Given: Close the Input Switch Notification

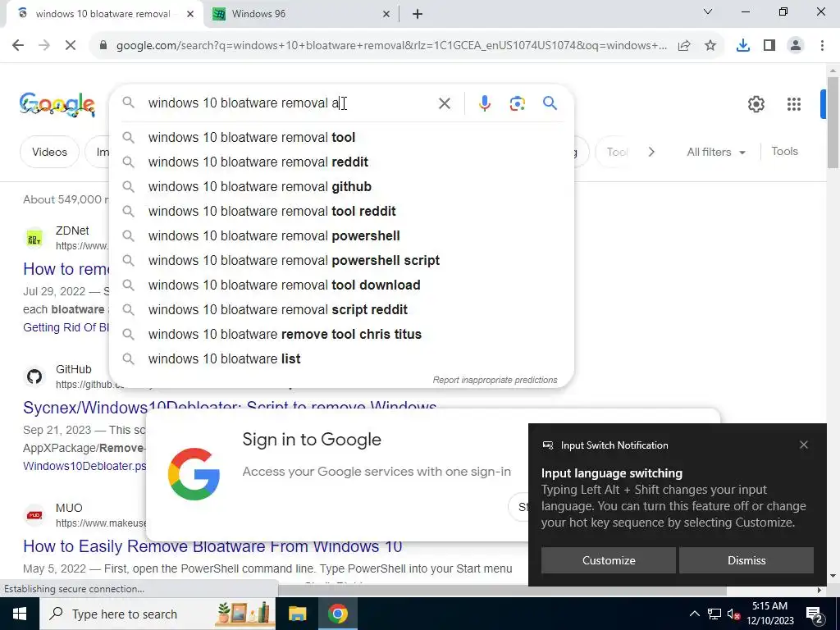Looking at the screenshot, I should coord(804,445).
